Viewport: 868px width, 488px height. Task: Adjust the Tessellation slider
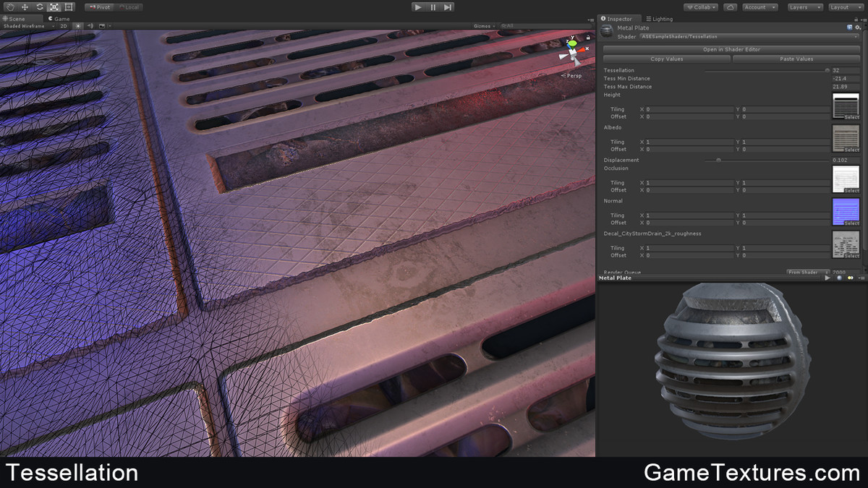pos(767,70)
